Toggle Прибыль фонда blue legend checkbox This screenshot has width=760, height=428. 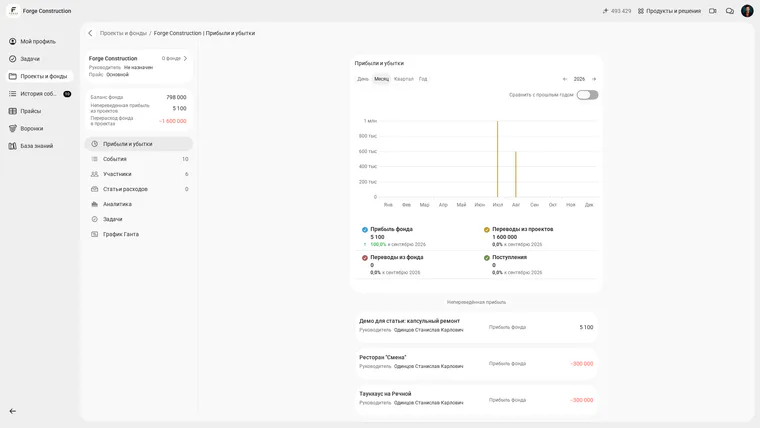[364, 230]
